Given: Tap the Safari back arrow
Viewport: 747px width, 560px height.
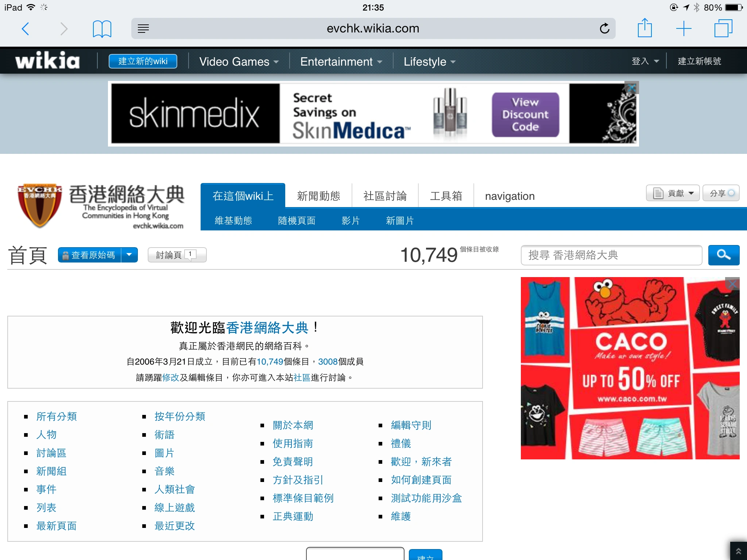Looking at the screenshot, I should [26, 28].
